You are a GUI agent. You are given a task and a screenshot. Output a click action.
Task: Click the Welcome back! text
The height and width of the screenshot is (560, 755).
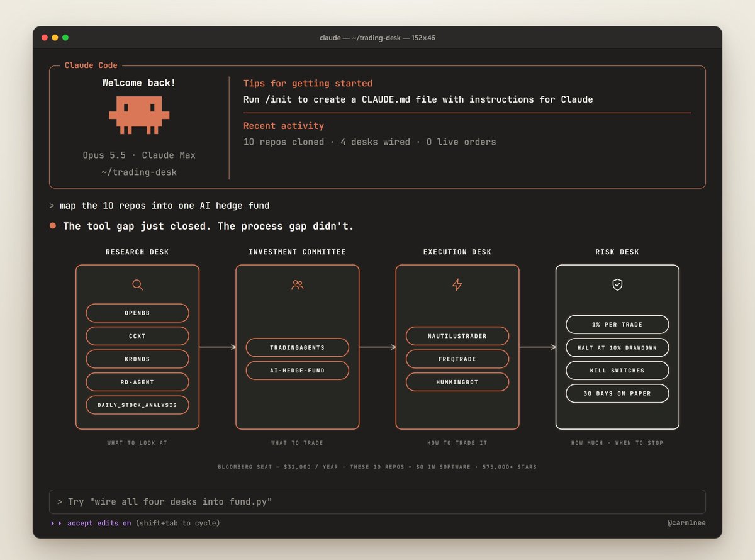coord(139,83)
